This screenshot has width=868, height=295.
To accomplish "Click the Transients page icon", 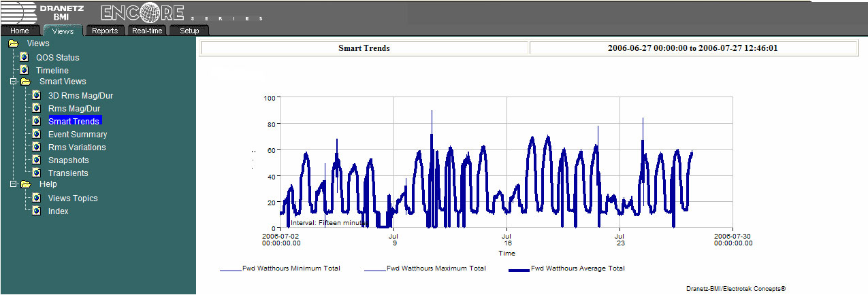I will (36, 173).
